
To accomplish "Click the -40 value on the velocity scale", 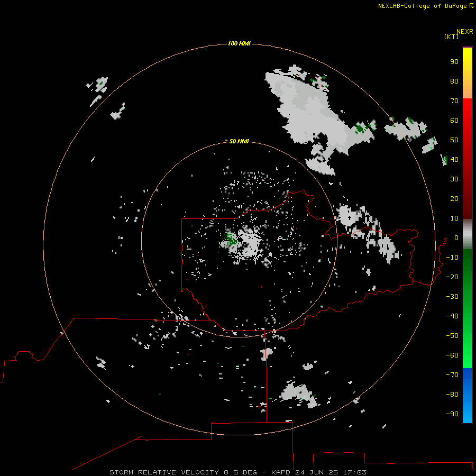I will coord(452,316).
